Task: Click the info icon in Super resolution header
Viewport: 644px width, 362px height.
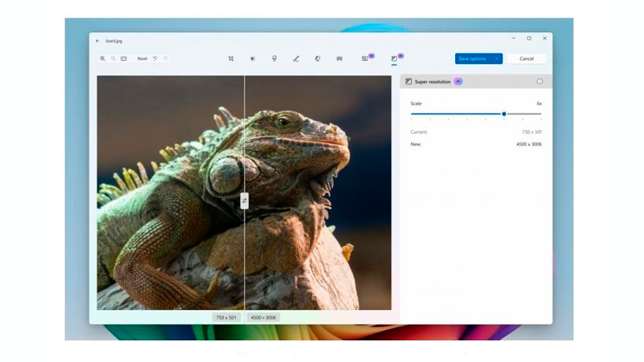Action: click(x=540, y=82)
